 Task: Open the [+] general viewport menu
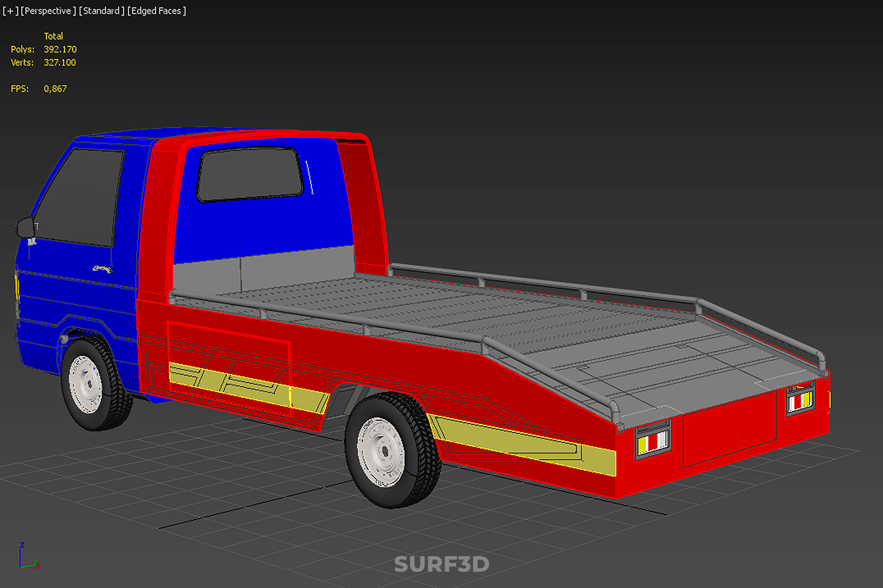pos(10,11)
